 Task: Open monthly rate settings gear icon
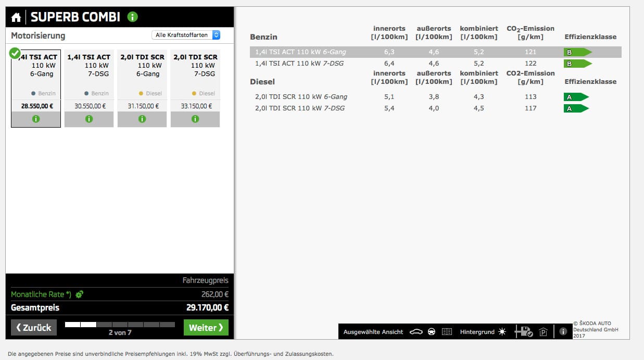click(79, 294)
